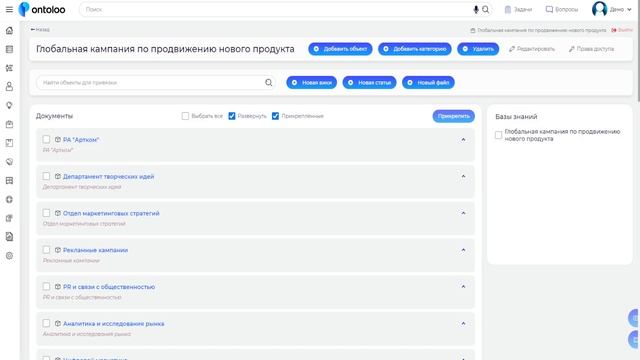Collapse the Рекламные кампании row chevron
Screen dimensions: 640x360
tap(463, 250)
